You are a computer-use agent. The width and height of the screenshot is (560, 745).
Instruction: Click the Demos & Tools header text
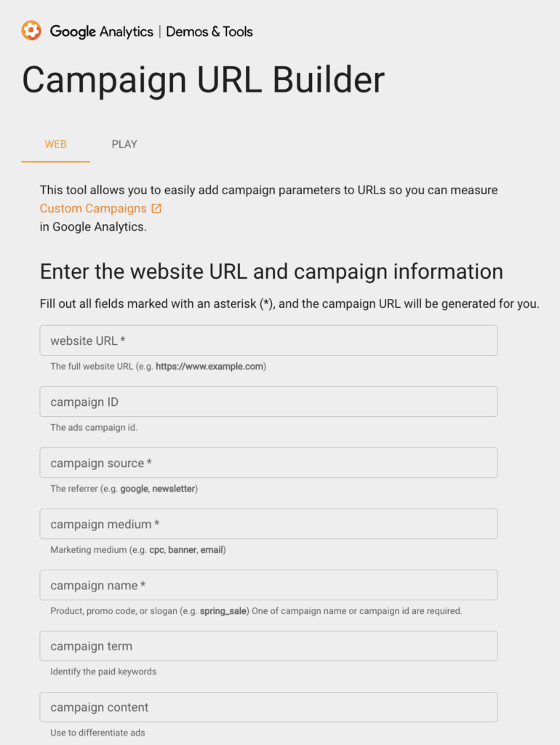(x=209, y=32)
